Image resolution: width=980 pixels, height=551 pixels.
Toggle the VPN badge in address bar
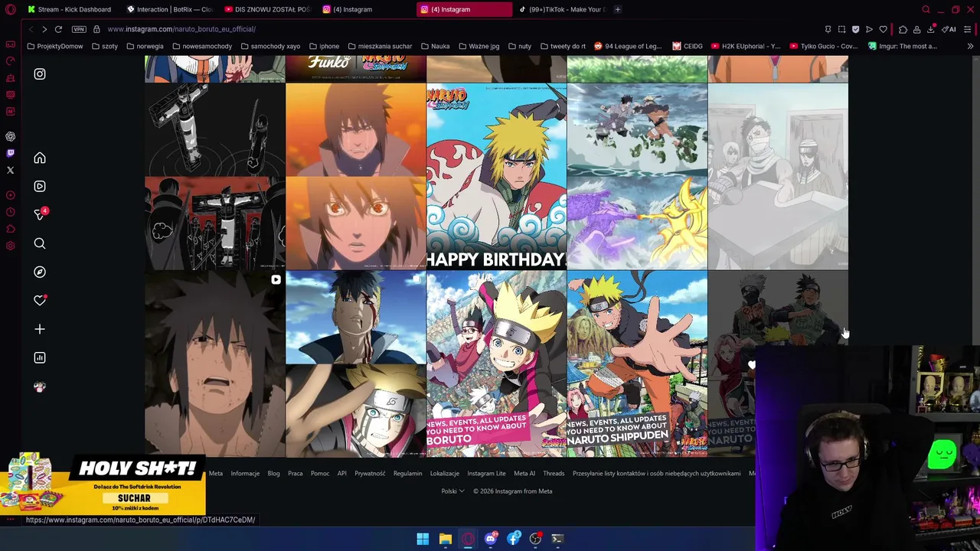click(79, 29)
